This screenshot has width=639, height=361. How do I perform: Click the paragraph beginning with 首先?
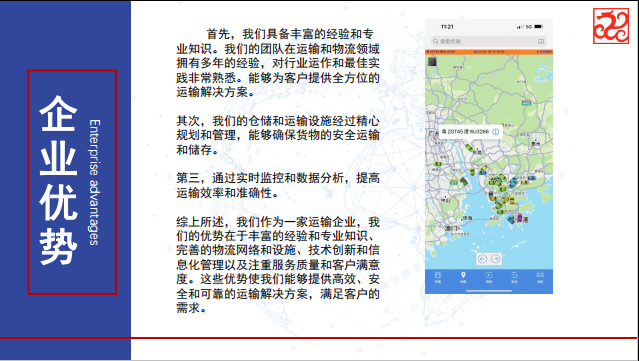point(278,63)
